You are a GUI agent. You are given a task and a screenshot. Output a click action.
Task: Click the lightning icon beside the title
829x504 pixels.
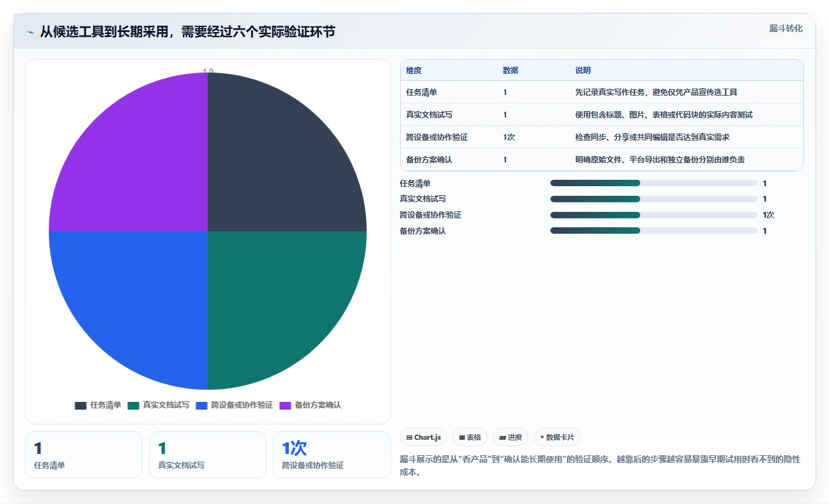[31, 32]
